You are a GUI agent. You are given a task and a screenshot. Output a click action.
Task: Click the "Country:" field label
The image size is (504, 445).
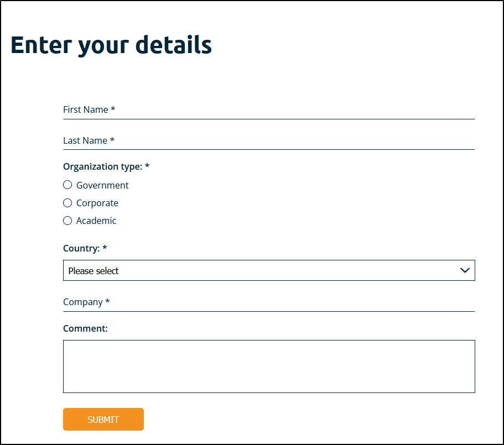click(x=81, y=249)
